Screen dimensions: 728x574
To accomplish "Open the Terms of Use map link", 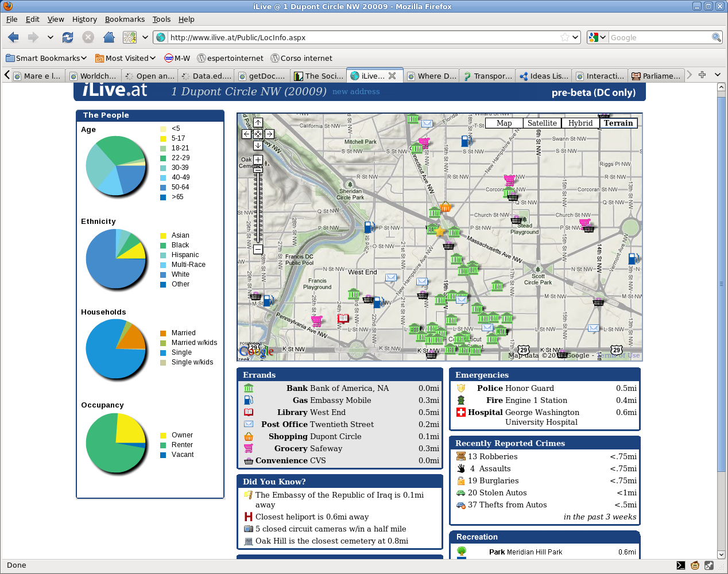I will pyautogui.click(x=619, y=355).
